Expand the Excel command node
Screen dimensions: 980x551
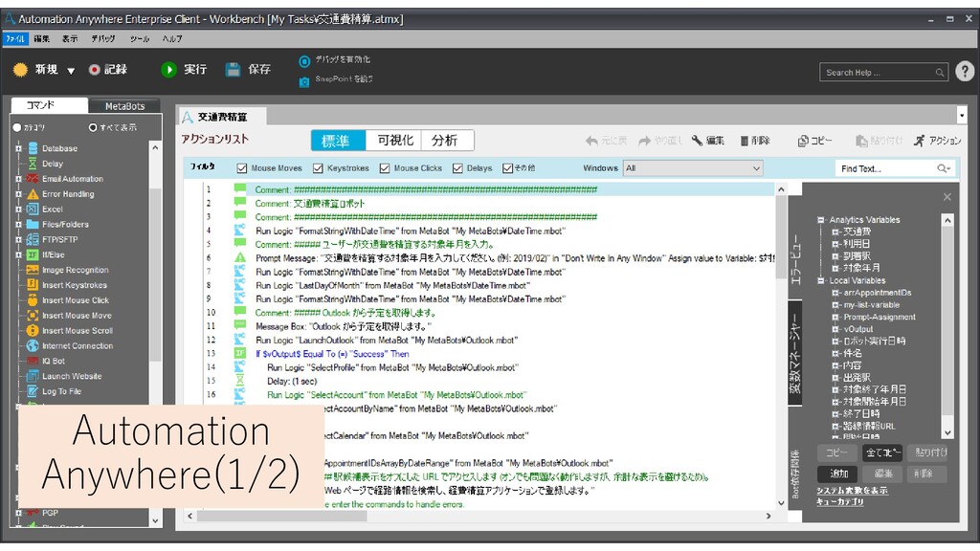coord(18,209)
